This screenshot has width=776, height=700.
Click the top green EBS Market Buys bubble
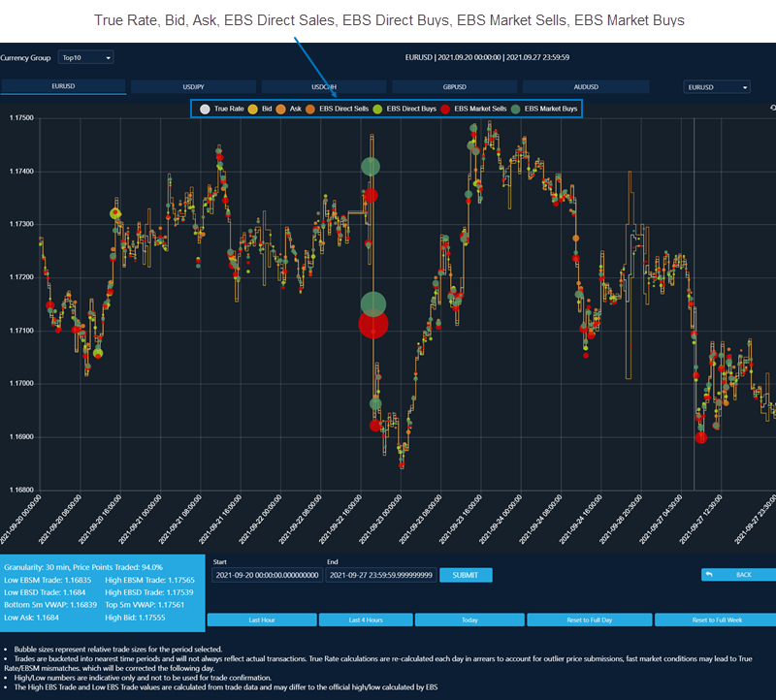371,167
